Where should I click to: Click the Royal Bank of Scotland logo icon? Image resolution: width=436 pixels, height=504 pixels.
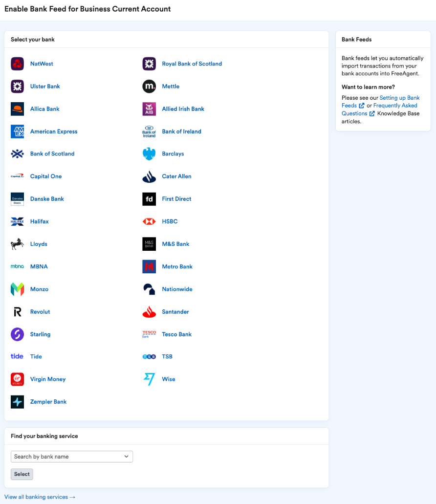coord(149,64)
